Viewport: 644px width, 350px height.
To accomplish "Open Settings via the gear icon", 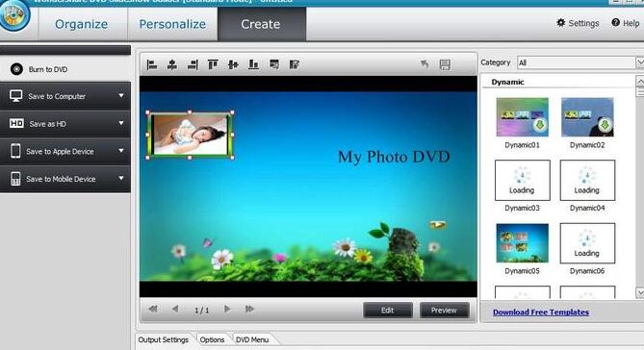I will coord(560,22).
